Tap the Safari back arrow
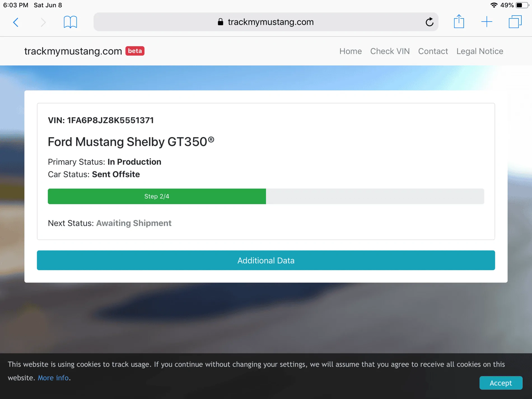The width and height of the screenshot is (532, 399). (16, 22)
